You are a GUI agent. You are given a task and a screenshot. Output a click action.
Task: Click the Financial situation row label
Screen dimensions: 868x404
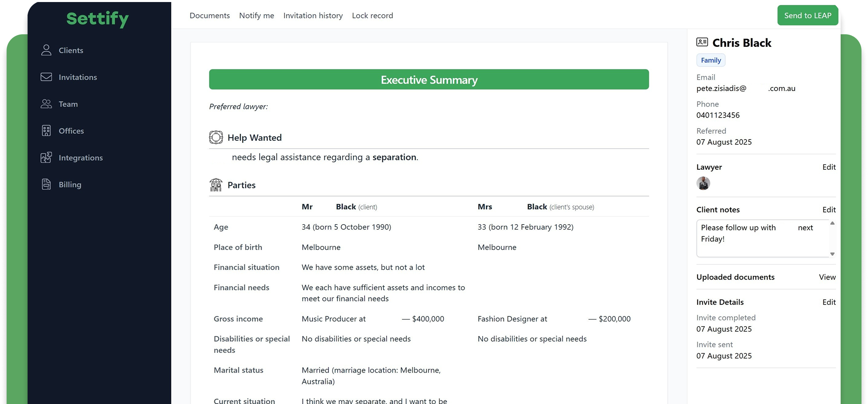[247, 267]
